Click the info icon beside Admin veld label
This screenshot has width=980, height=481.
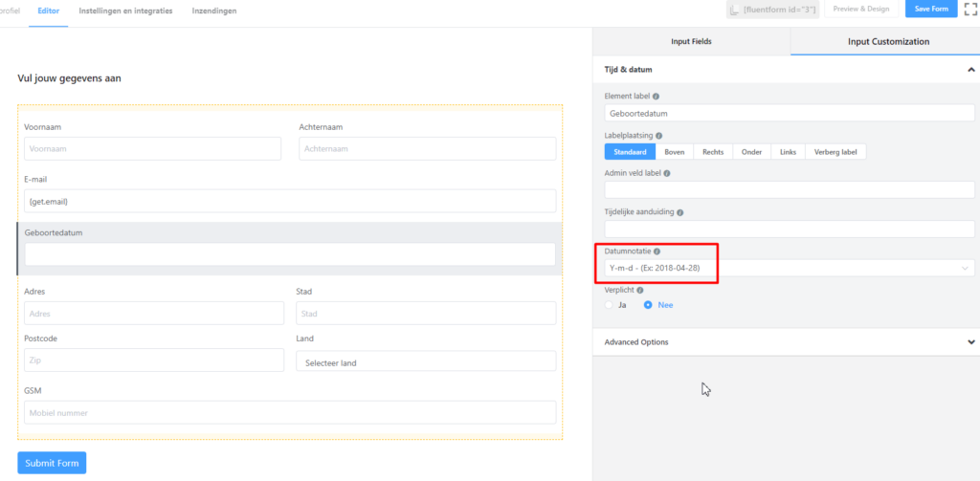[667, 174]
